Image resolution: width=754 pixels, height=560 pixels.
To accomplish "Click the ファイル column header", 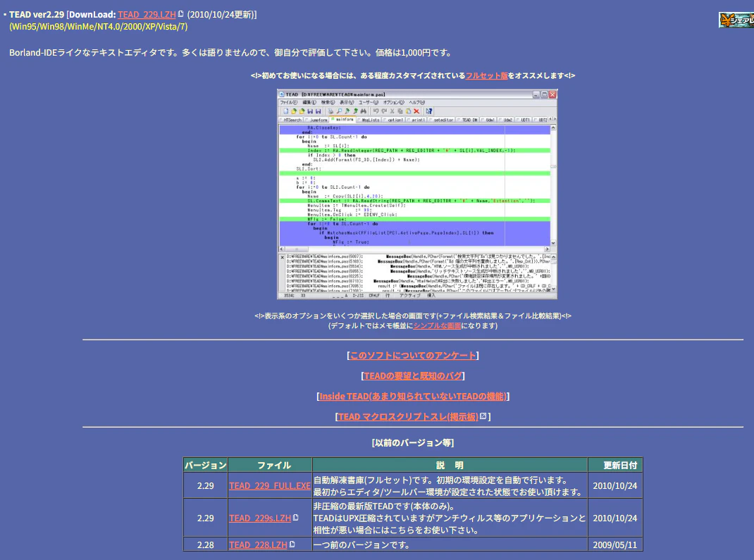I will pos(270,466).
